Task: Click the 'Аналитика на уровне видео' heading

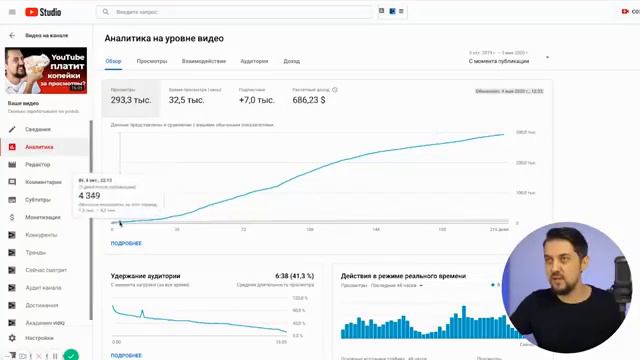Action: 164,38
